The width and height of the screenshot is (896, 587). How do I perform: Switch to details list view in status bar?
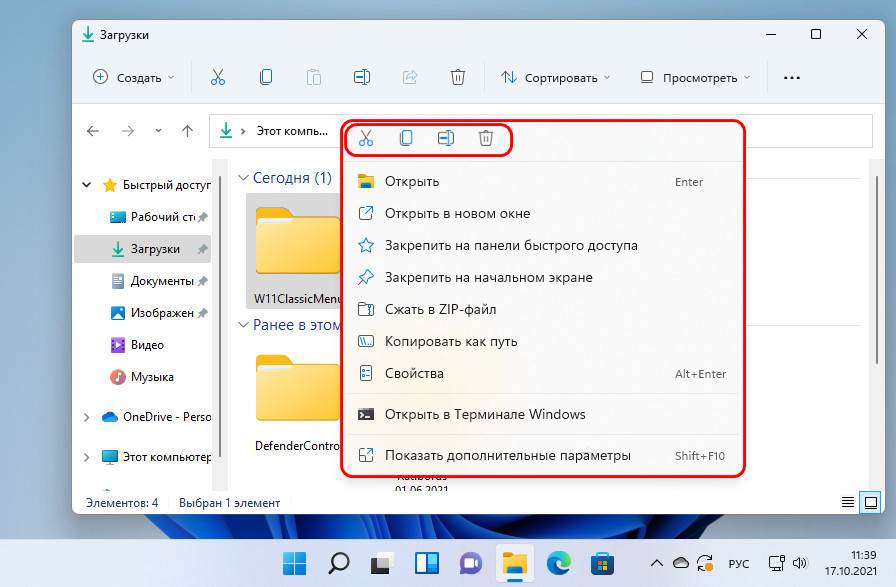[x=848, y=502]
